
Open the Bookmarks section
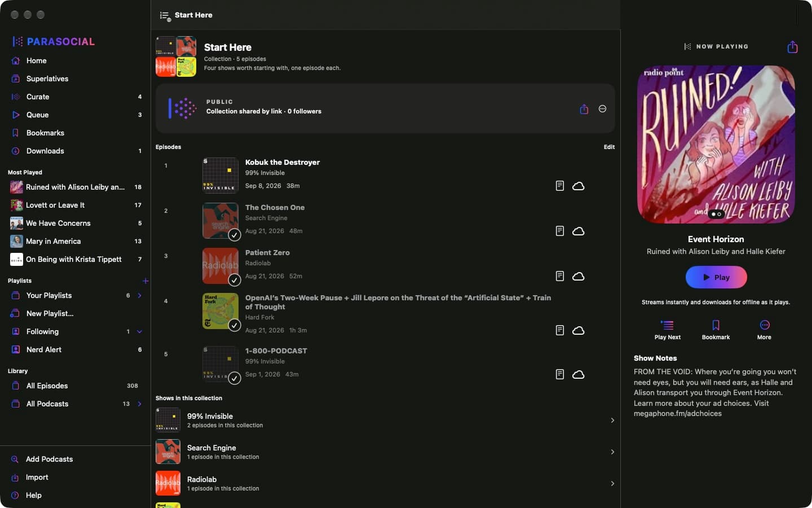76,133
